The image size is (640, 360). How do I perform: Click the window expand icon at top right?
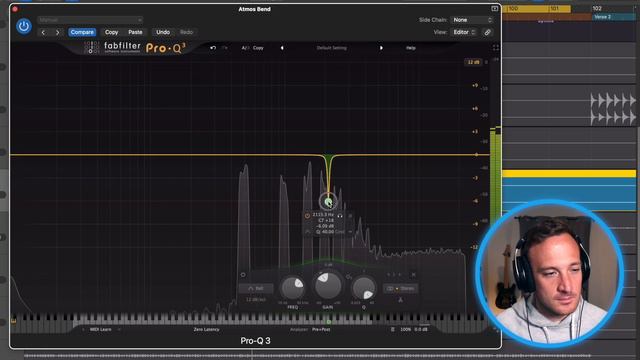[x=494, y=9]
